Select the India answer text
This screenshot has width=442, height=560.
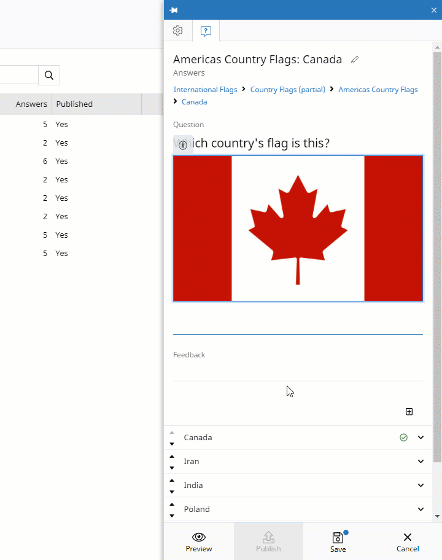pos(193,485)
